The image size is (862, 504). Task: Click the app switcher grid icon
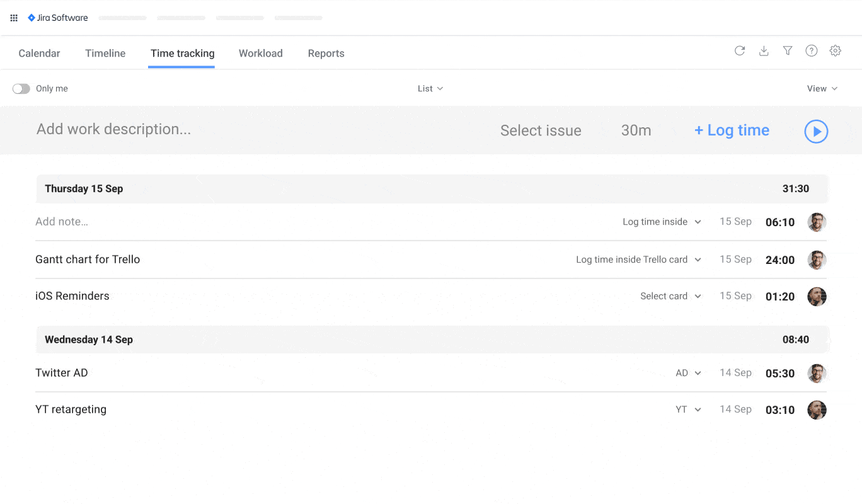coord(13,18)
